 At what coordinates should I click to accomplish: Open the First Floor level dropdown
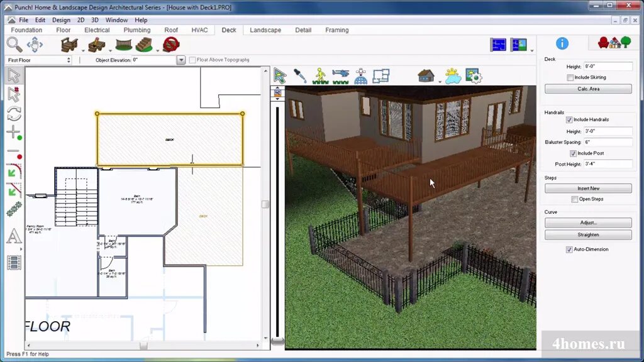tap(39, 60)
